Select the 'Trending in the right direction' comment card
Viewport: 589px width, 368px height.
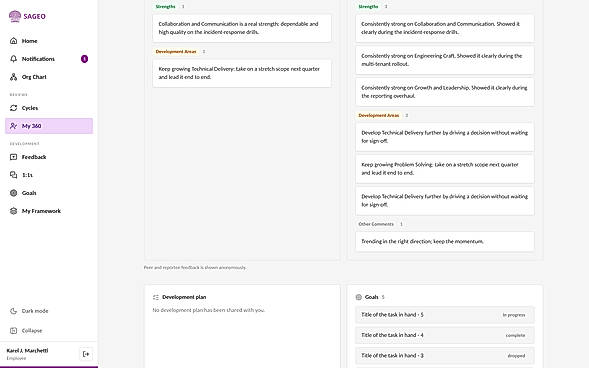444,241
